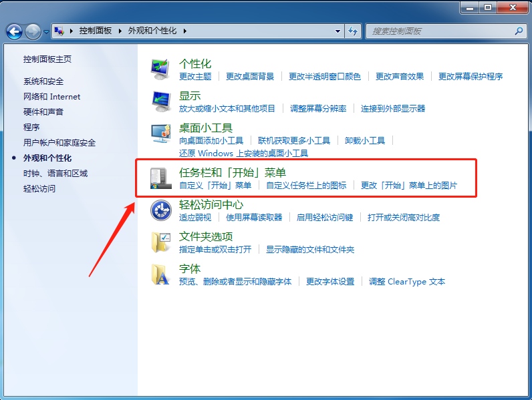Screen dimensions: 532x400
Task: Click the Display (显示) monitor icon
Action: 161,102
